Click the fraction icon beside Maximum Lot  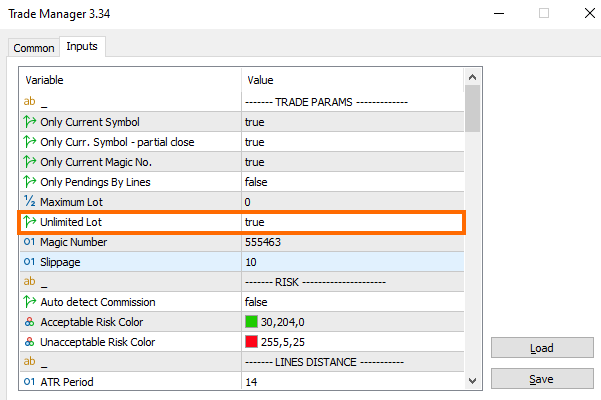(30, 202)
